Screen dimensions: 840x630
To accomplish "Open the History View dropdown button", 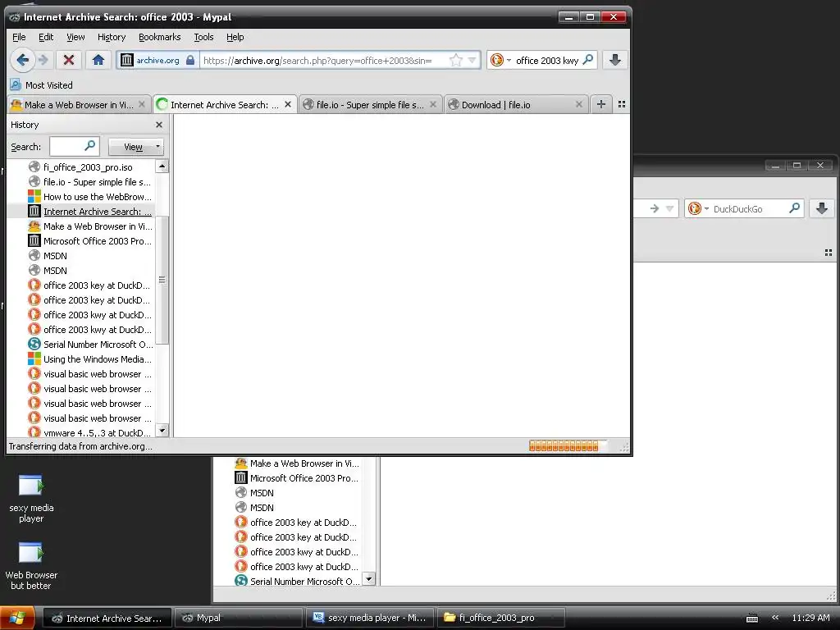I will pyautogui.click(x=135, y=146).
